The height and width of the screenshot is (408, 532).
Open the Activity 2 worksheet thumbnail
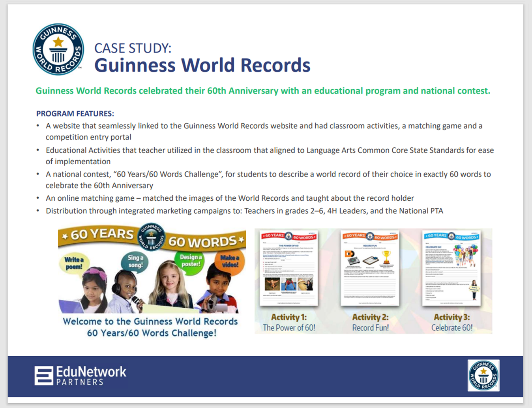370,268
